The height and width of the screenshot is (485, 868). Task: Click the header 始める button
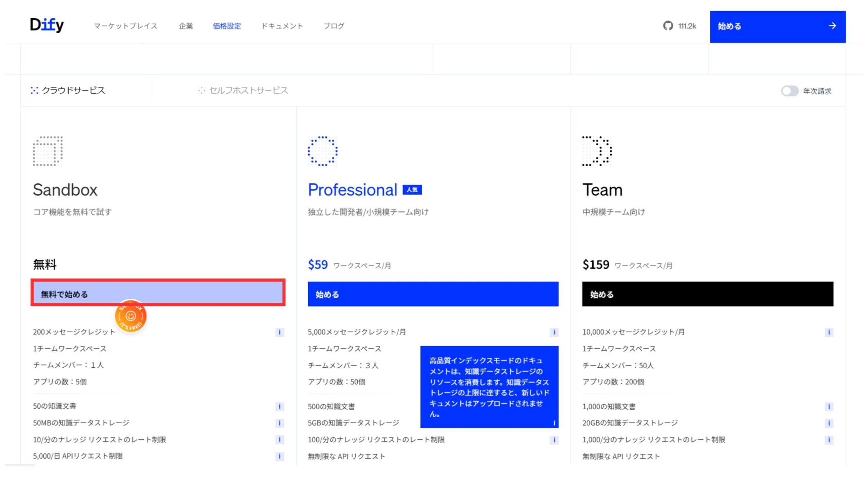tap(777, 26)
